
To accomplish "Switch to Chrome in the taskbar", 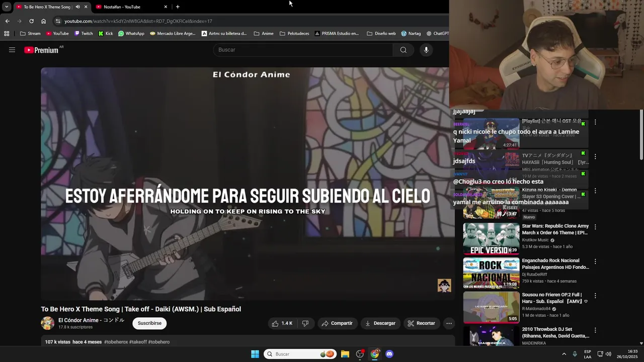I will [375, 354].
